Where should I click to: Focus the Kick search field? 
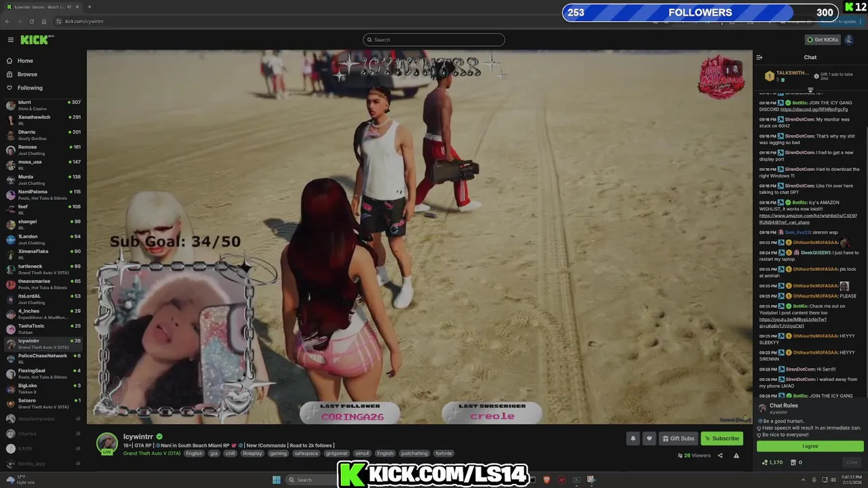click(x=434, y=40)
